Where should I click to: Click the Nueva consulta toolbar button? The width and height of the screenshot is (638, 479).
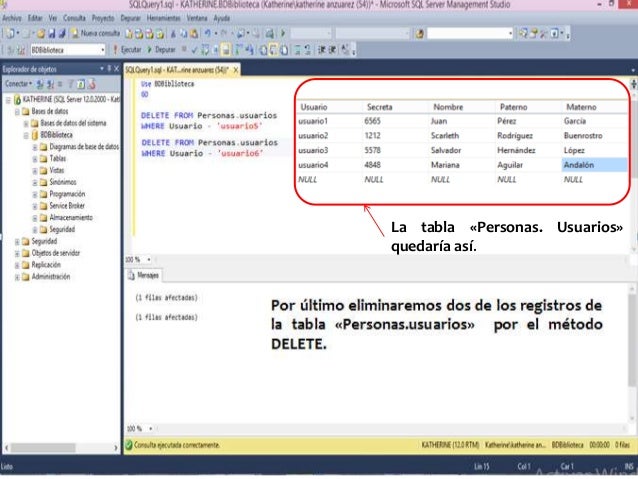96,33
